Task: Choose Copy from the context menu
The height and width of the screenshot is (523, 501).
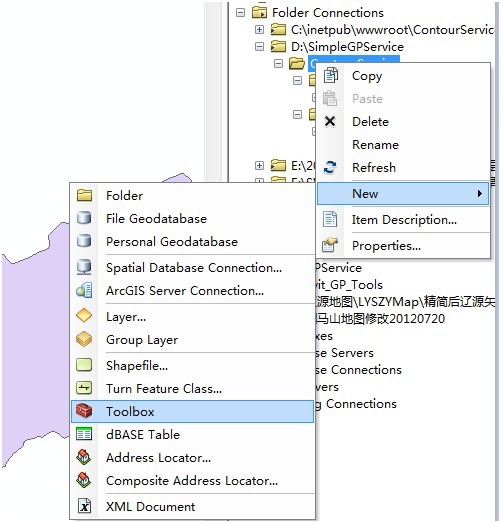Action: [x=403, y=76]
